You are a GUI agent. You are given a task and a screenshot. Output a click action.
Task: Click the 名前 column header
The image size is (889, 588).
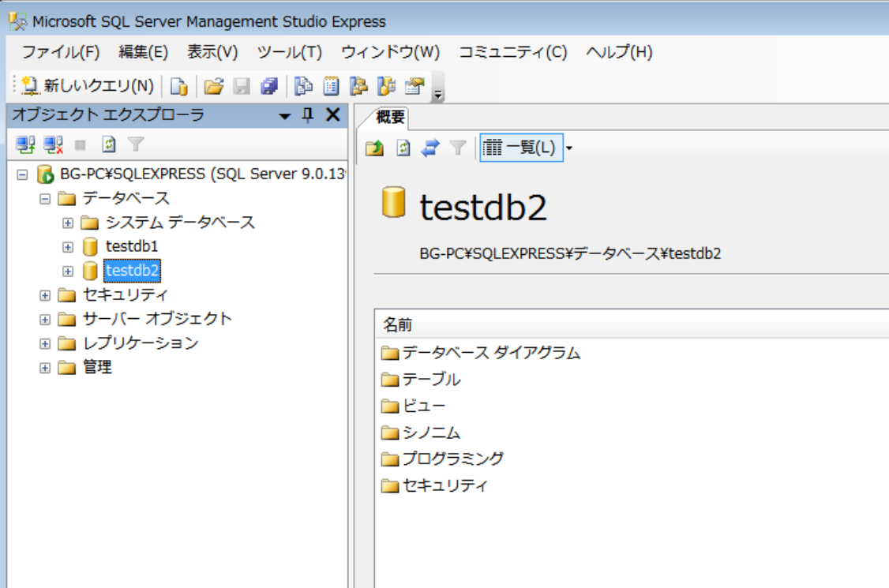[632, 325]
